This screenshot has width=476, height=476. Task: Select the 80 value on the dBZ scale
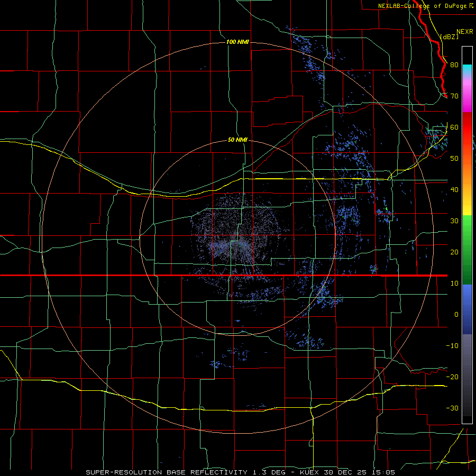[454, 65]
